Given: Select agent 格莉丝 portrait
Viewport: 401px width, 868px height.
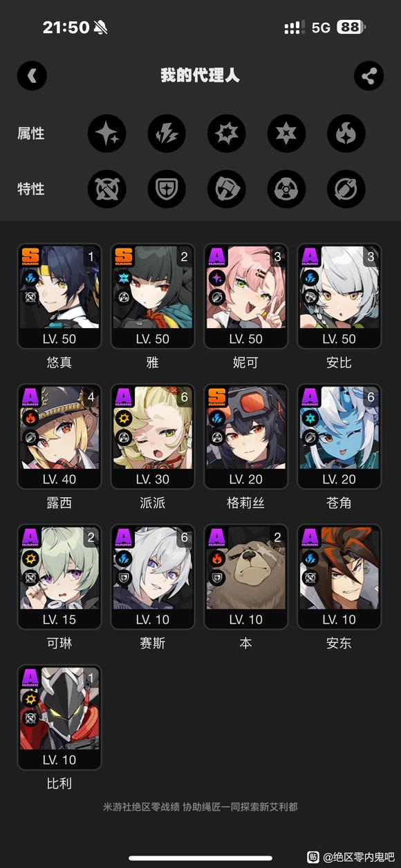Looking at the screenshot, I should (246, 437).
